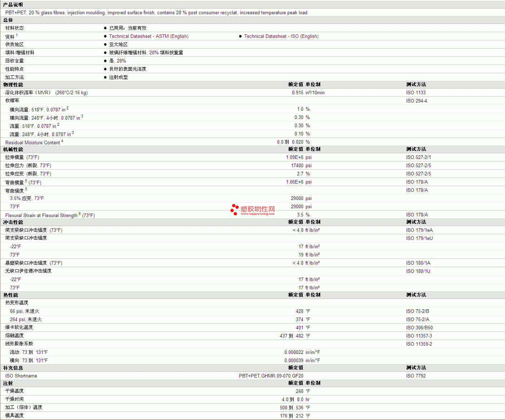Select the 机械性能 section header
This screenshot has height=420, width=505.
[x=13, y=149]
